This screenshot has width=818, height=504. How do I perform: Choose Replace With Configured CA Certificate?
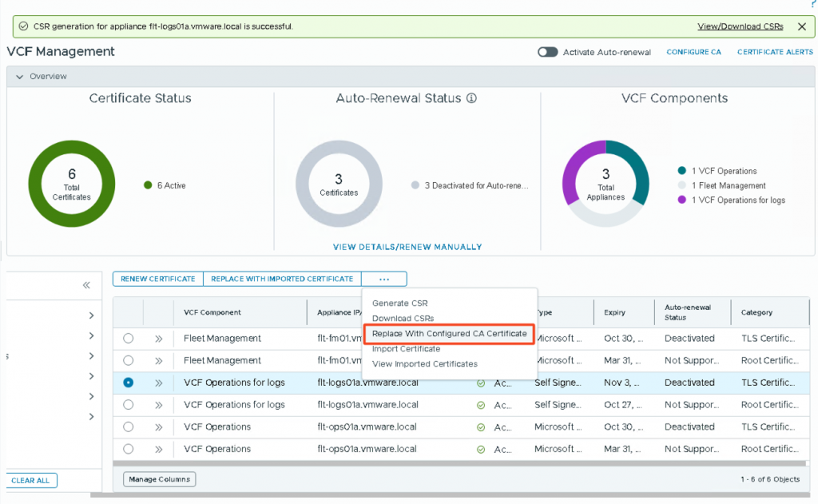[449, 333]
